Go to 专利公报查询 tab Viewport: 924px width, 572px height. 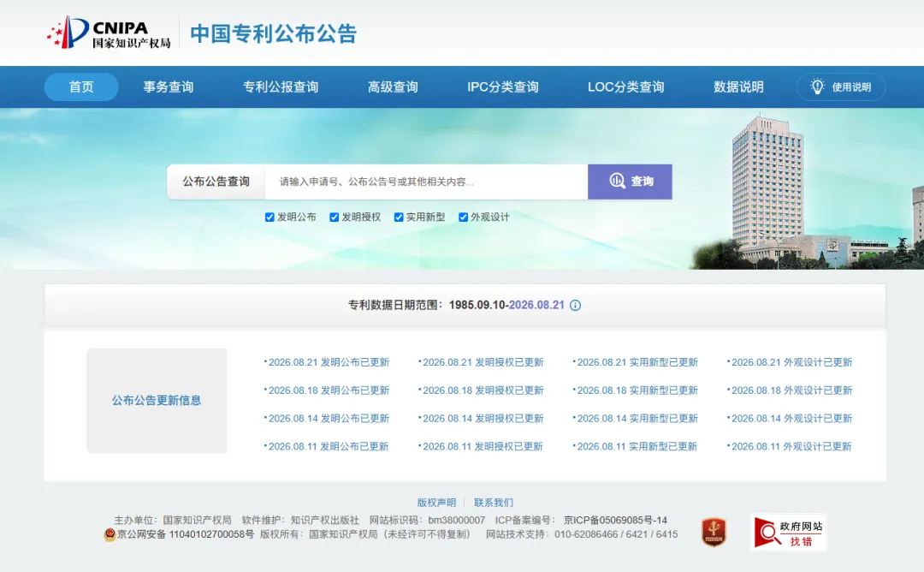click(x=281, y=86)
